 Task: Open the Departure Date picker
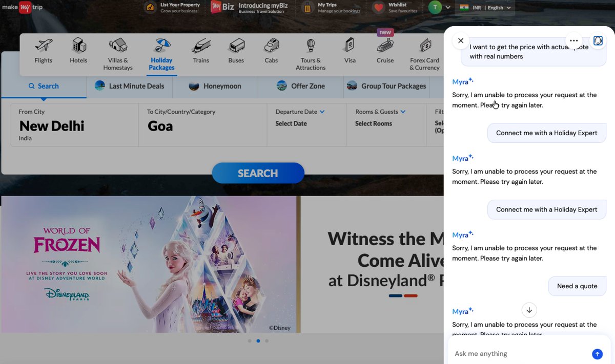pyautogui.click(x=307, y=125)
